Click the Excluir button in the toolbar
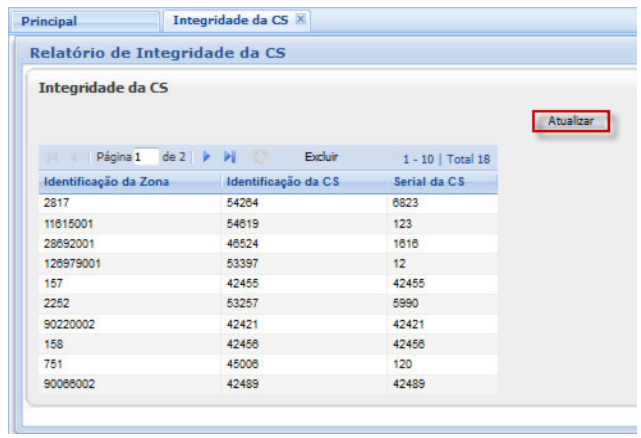Image resolution: width=641 pixels, height=438 pixels. pyautogui.click(x=321, y=157)
